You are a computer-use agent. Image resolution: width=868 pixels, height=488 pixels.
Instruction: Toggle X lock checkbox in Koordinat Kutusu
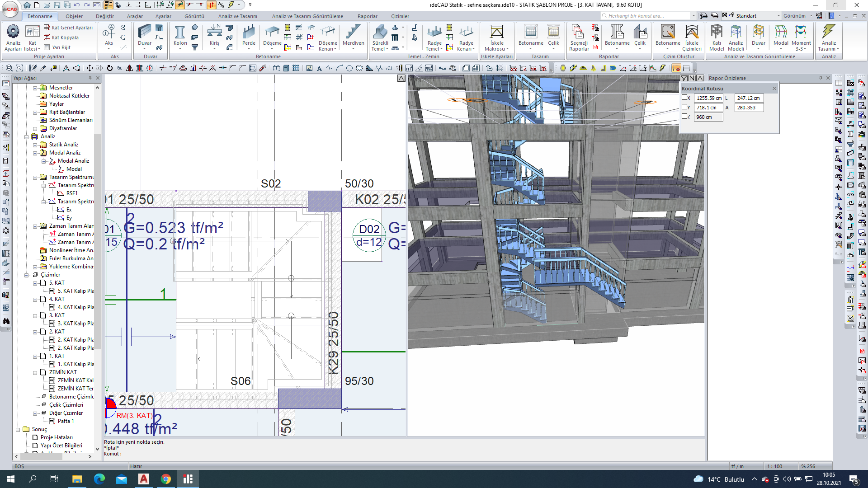pyautogui.click(x=684, y=98)
